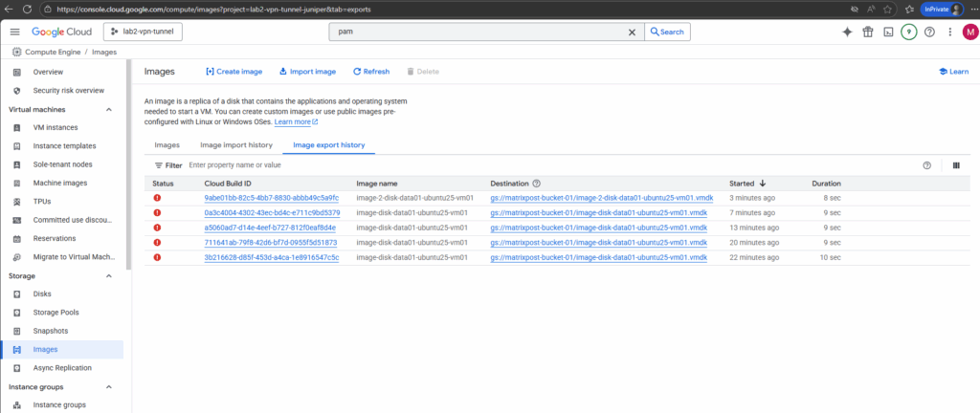Collapse the Instance groups section
The width and height of the screenshot is (980, 413).
[x=109, y=387]
